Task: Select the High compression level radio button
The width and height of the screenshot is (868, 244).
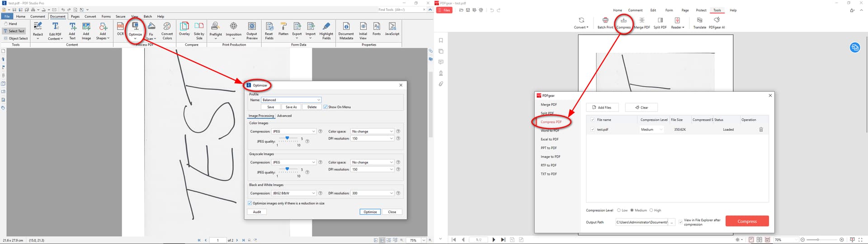Action: coord(651,211)
